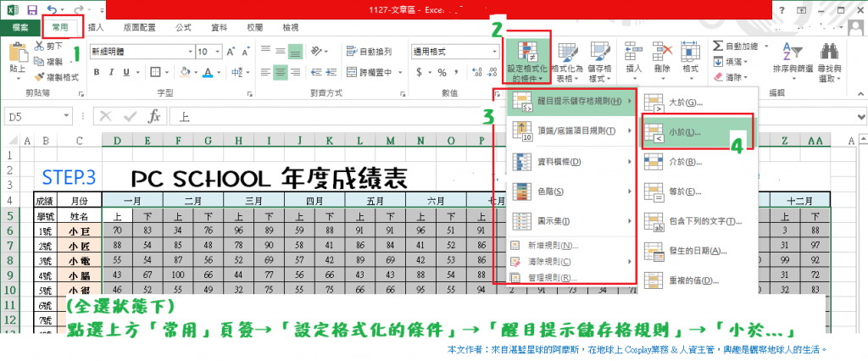Select New Rule (新增規則)

[x=570, y=246]
